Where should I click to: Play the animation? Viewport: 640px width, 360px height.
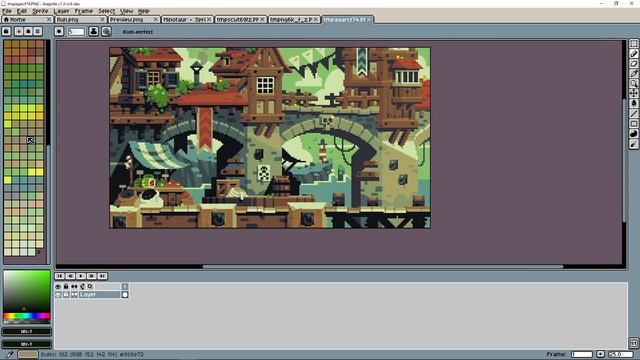click(81, 276)
